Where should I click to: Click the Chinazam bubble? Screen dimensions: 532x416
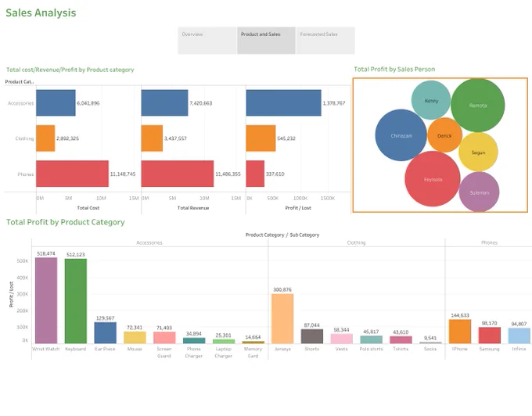(x=401, y=135)
